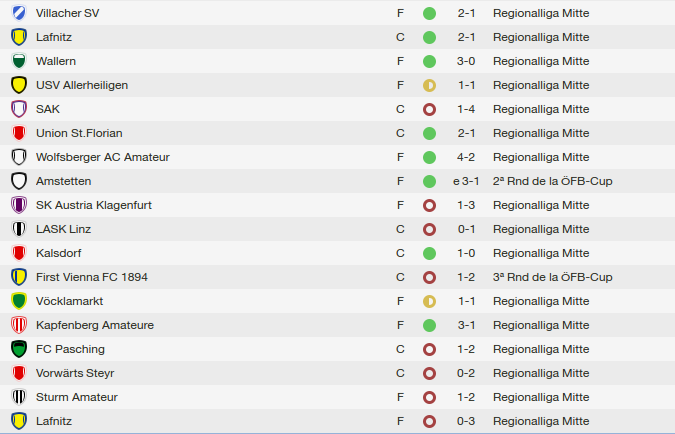Open the Vorwärts Steyr club link
Viewport: 675px width, 434px height.
75,373
